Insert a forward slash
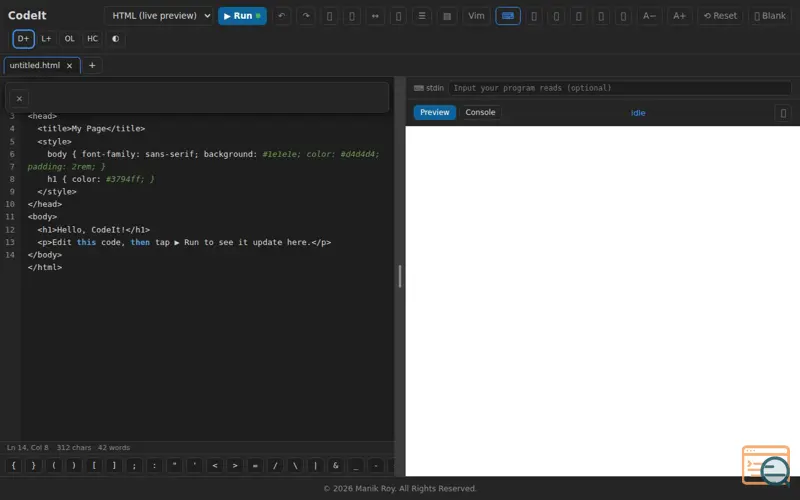This screenshot has height=500, width=800. [x=275, y=465]
